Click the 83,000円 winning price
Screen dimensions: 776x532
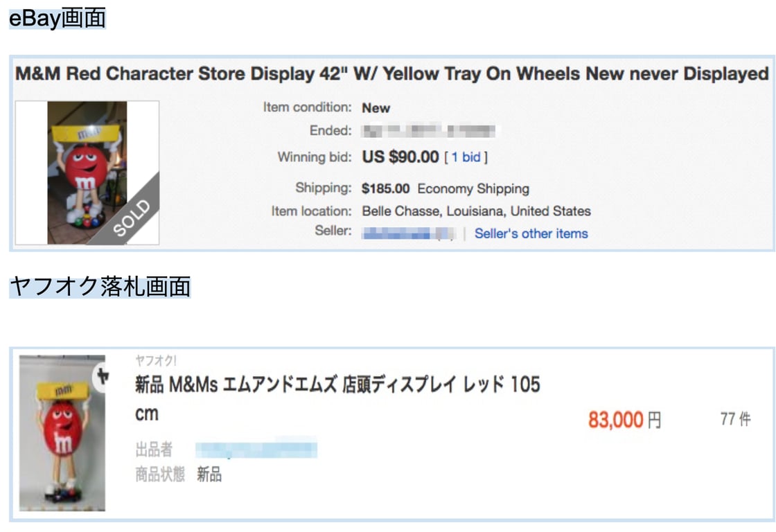coord(624,419)
